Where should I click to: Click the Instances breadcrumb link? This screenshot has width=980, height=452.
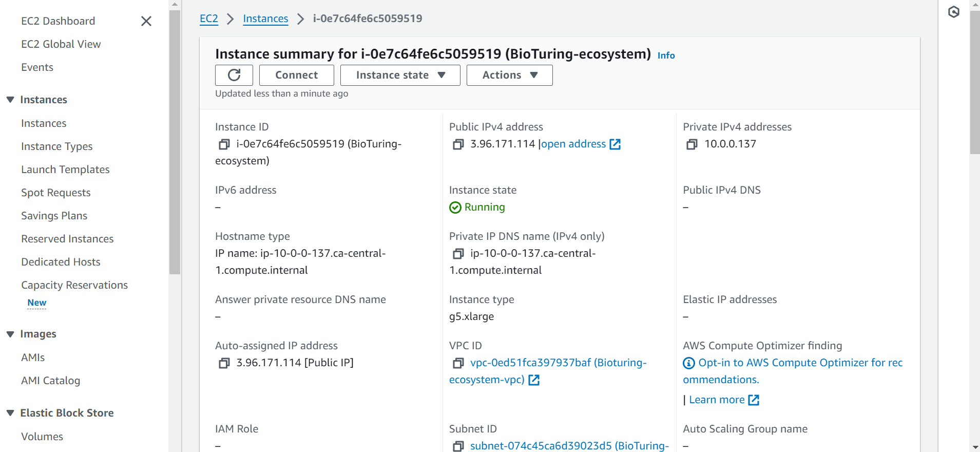(x=265, y=18)
